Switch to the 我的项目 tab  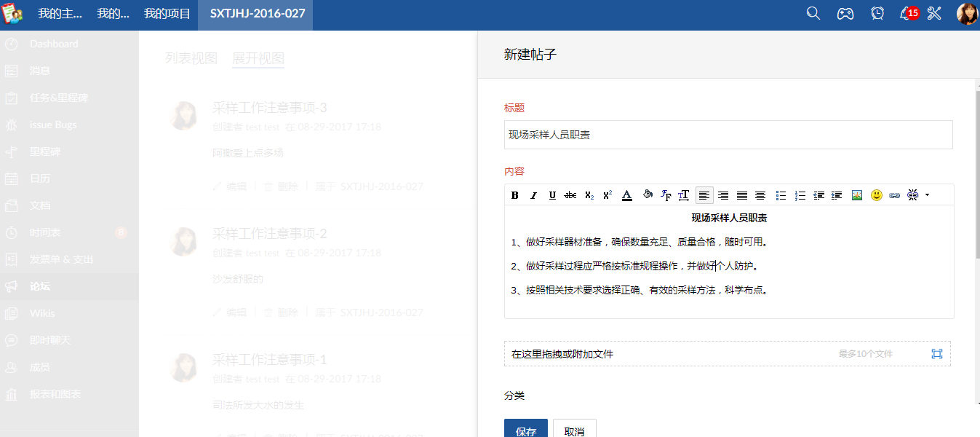point(167,14)
